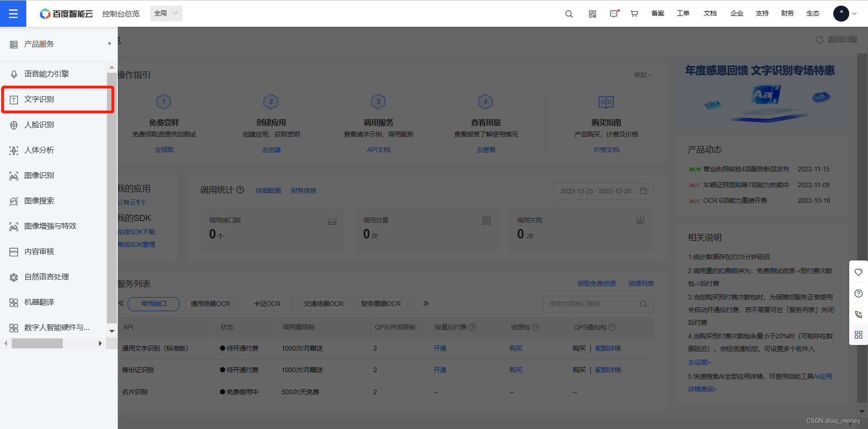
Task: Expand the account dropdown arrow
Action: click(x=854, y=14)
